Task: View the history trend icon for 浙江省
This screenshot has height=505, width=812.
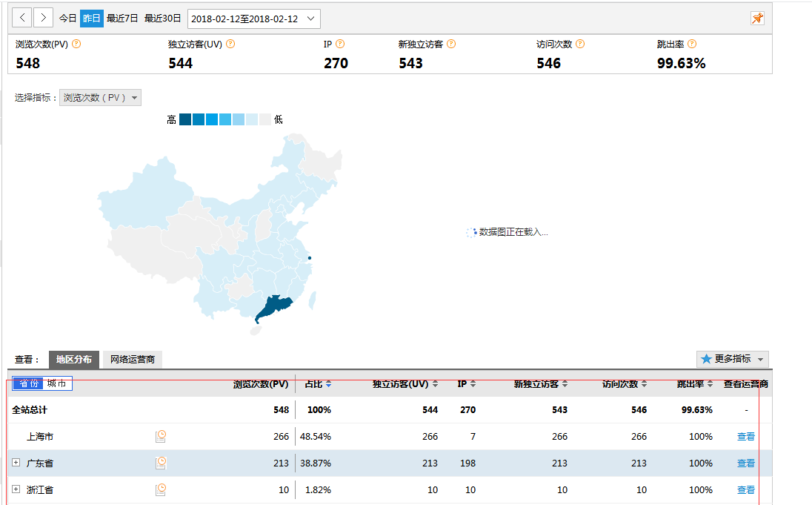Action: (x=161, y=489)
